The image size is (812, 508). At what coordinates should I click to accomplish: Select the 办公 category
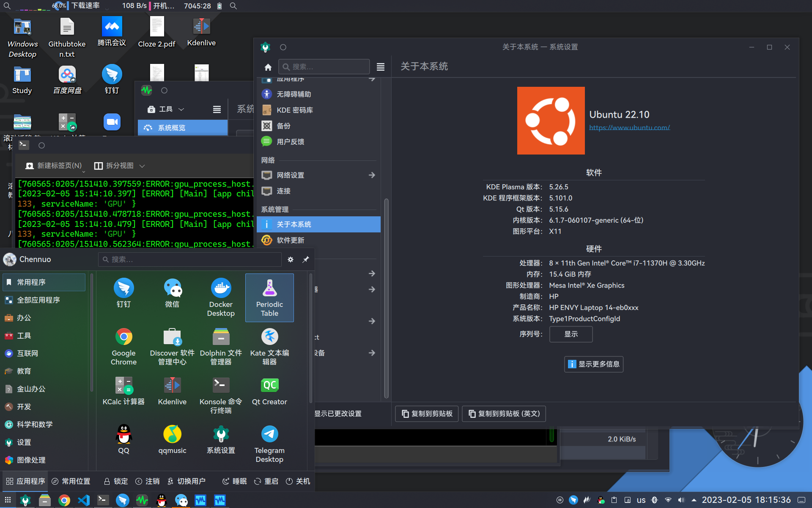pos(44,318)
